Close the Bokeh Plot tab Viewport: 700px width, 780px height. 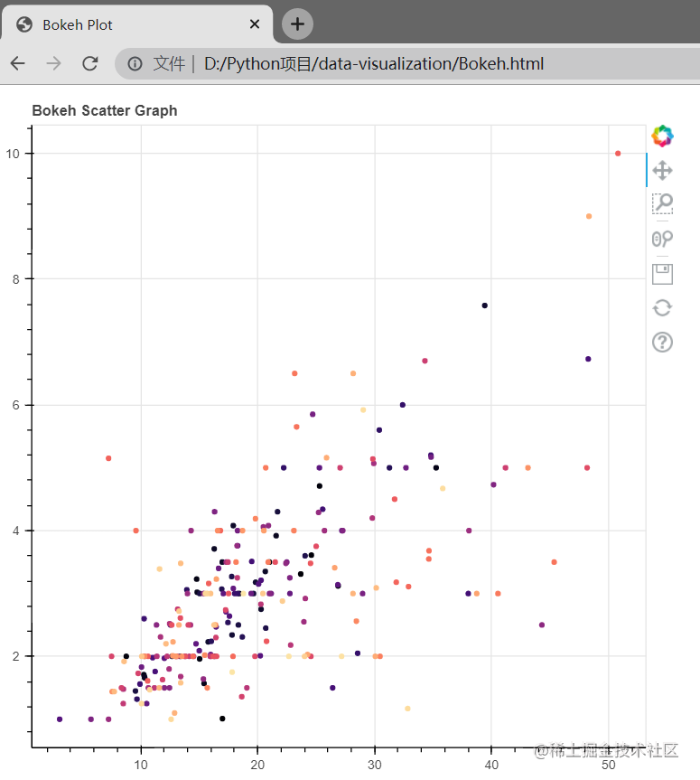[255, 23]
